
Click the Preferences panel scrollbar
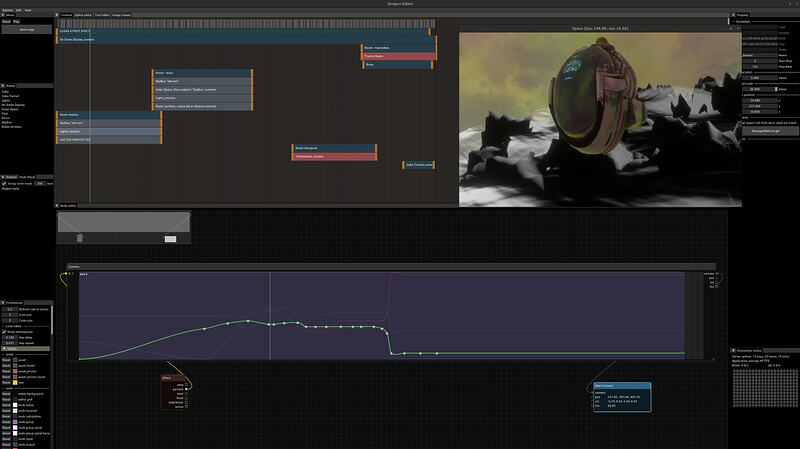[x=52, y=320]
